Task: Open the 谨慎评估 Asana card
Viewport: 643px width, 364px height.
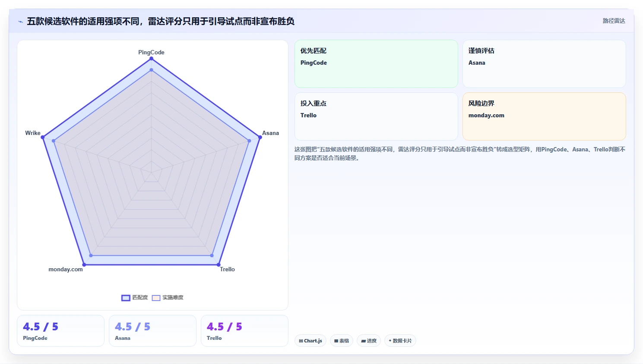Action: pyautogui.click(x=544, y=64)
